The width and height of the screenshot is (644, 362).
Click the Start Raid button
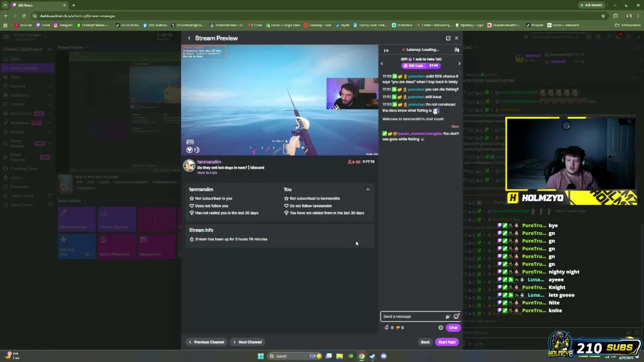click(x=447, y=342)
